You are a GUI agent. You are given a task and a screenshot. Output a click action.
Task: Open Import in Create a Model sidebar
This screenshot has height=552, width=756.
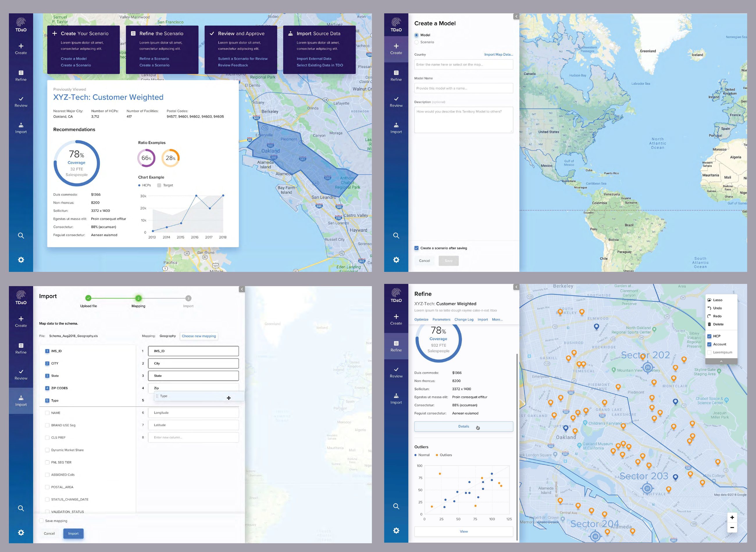pos(396,128)
